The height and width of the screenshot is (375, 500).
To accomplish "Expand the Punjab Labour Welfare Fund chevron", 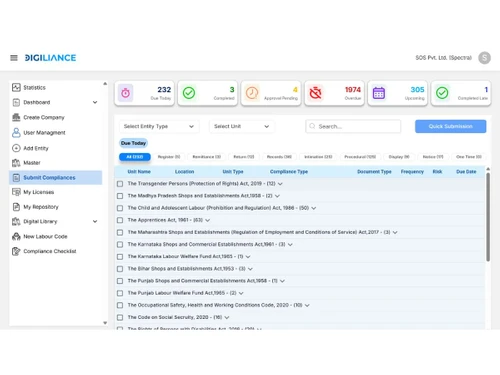I will tap(241, 293).
